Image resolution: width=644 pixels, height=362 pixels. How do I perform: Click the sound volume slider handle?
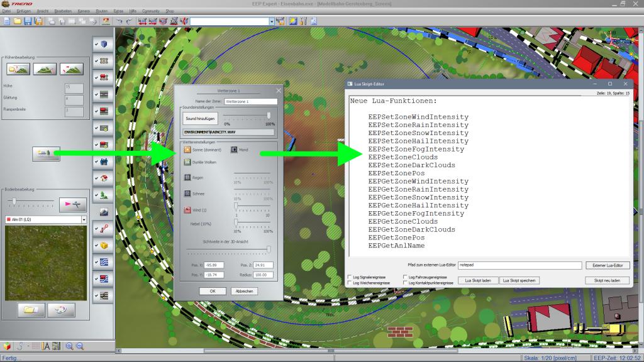[269, 116]
